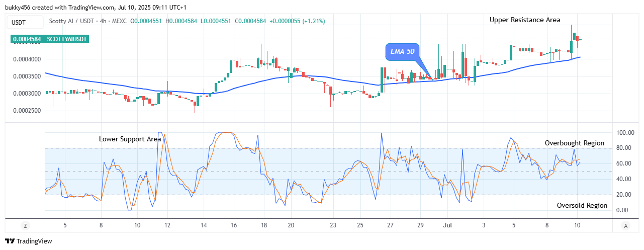Click the 0.0004584 current price label
The width and height of the screenshot is (644, 250).
pos(28,39)
